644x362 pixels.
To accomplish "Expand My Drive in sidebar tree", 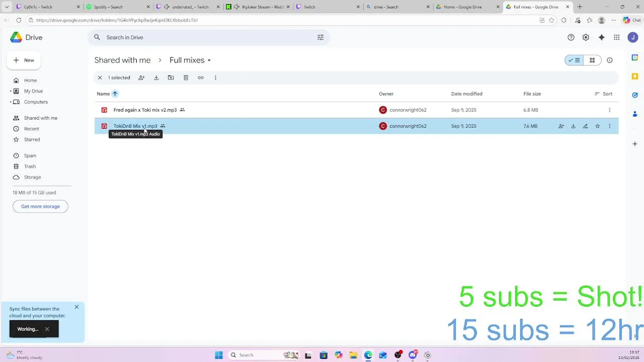I will [11, 91].
